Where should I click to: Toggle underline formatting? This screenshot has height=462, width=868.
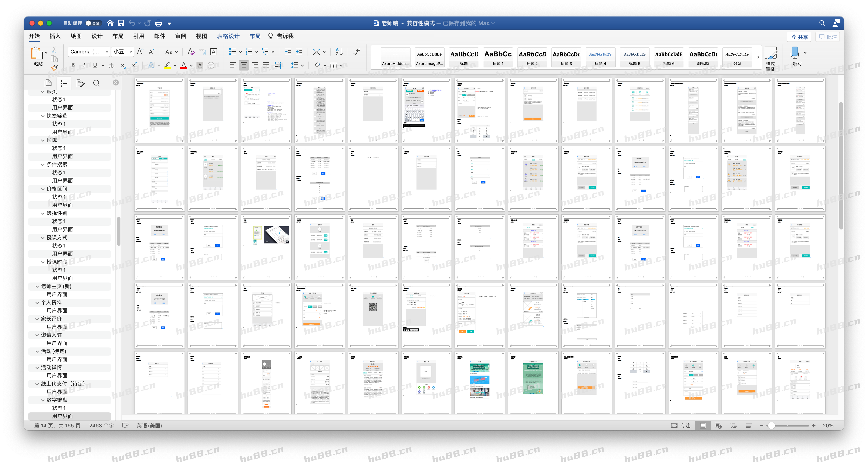[x=95, y=65]
